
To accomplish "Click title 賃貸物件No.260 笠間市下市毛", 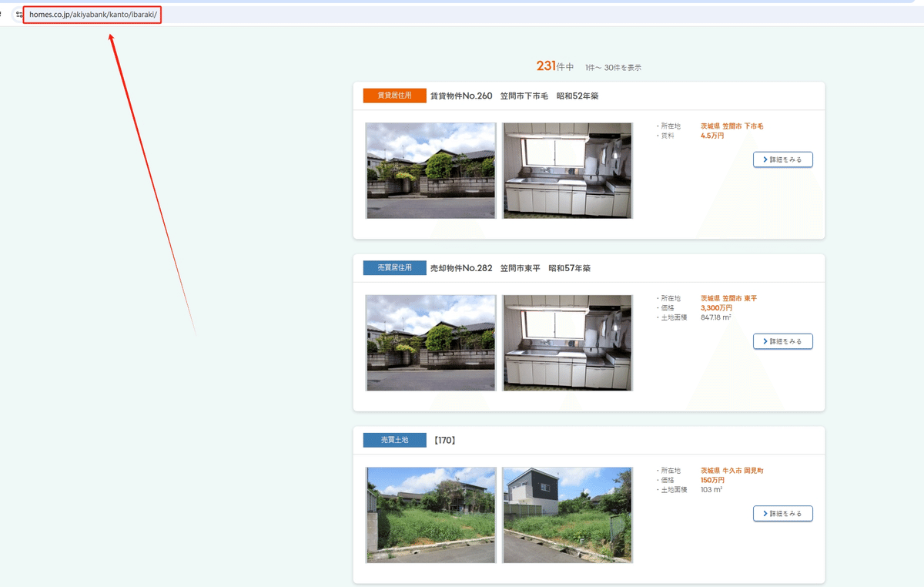I will click(514, 96).
